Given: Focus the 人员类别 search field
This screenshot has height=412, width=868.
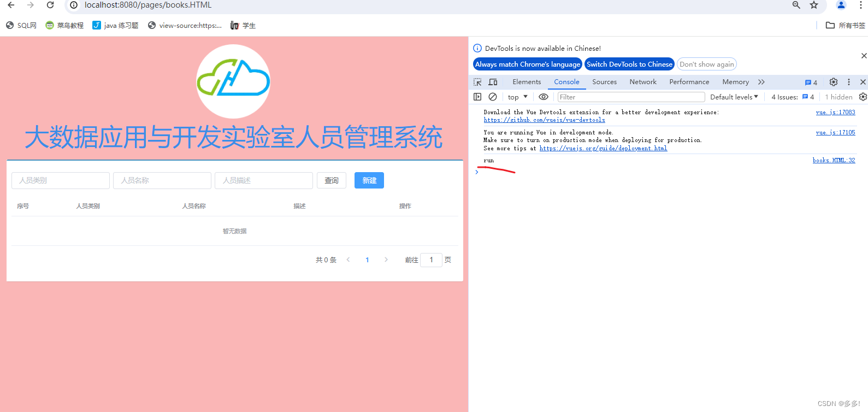Looking at the screenshot, I should pyautogui.click(x=61, y=180).
